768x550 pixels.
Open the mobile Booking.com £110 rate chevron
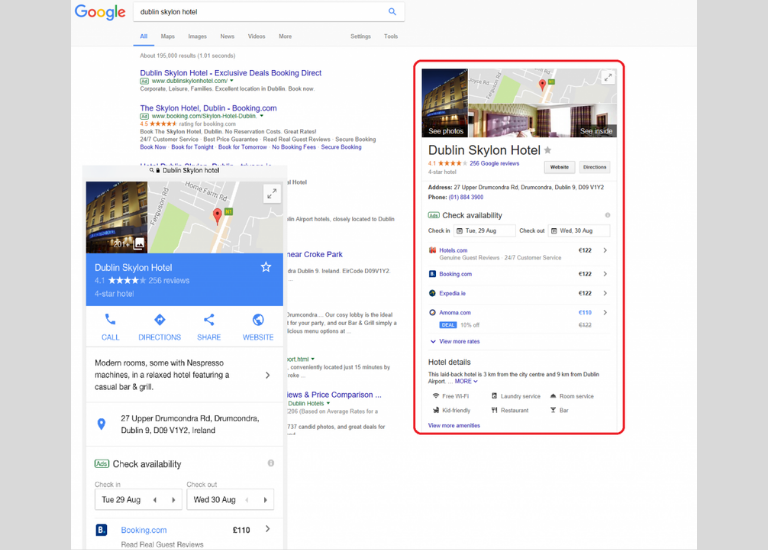click(x=267, y=529)
